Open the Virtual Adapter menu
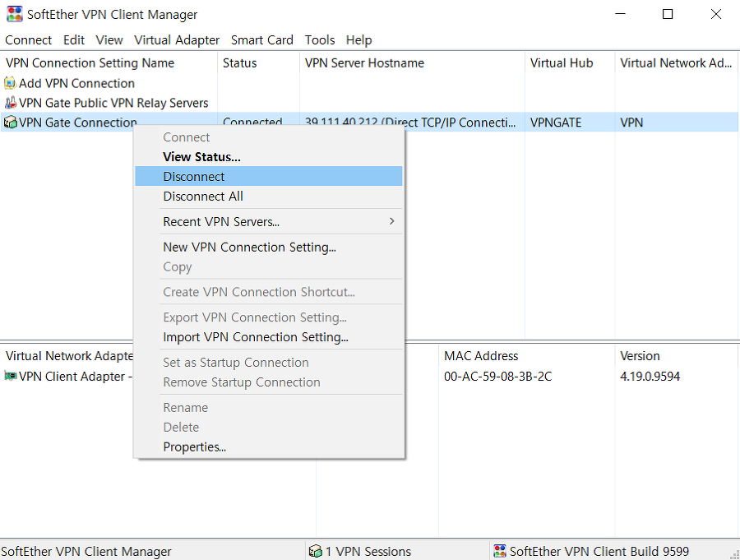This screenshot has width=740, height=560. (x=177, y=40)
